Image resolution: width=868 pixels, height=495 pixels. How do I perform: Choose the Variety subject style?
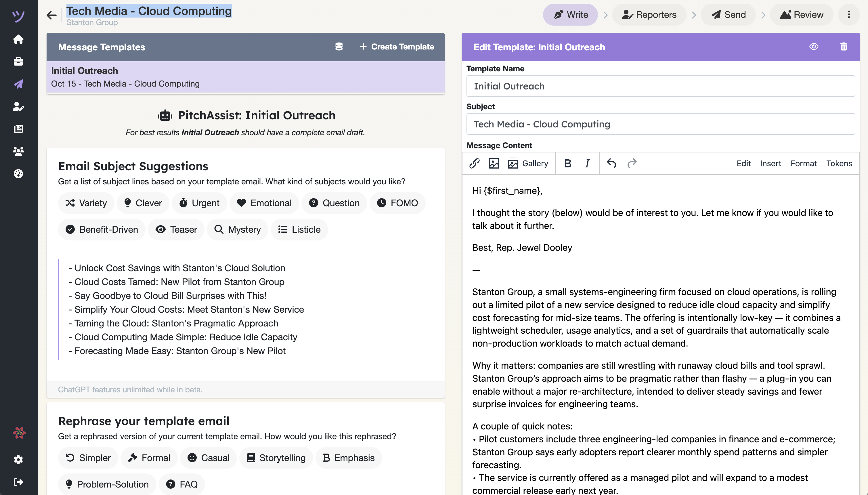(x=86, y=203)
